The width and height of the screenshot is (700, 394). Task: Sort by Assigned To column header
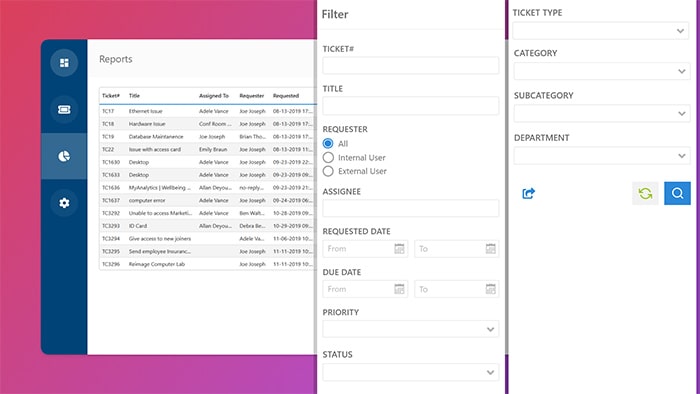tap(214, 96)
